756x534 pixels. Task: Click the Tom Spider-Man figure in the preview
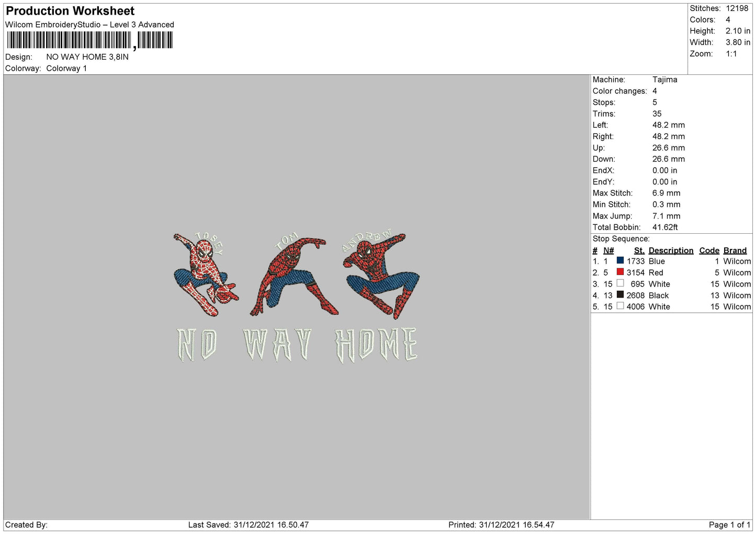click(294, 276)
